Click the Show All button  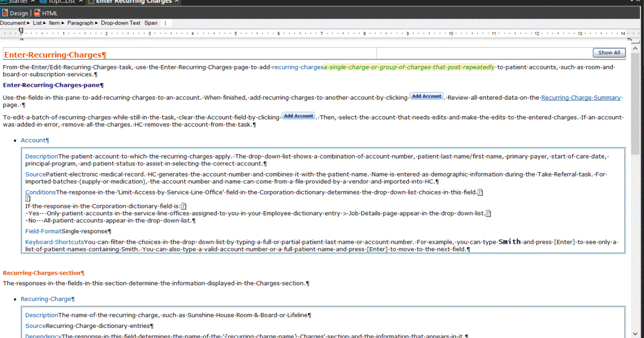(609, 53)
